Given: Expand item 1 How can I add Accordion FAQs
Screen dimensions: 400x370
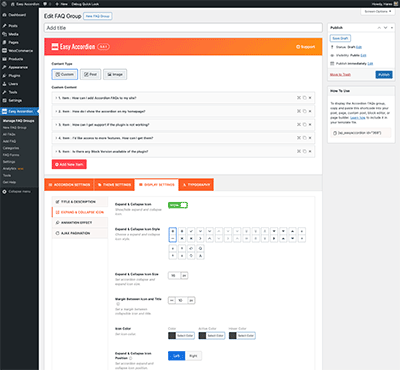Looking at the screenshot, I should [183, 98].
